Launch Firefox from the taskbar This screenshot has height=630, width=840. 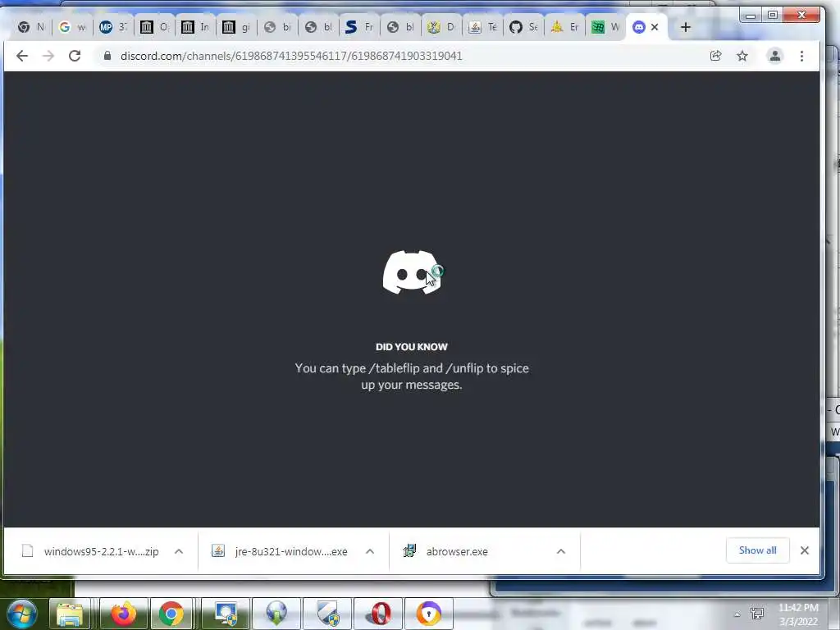(124, 614)
